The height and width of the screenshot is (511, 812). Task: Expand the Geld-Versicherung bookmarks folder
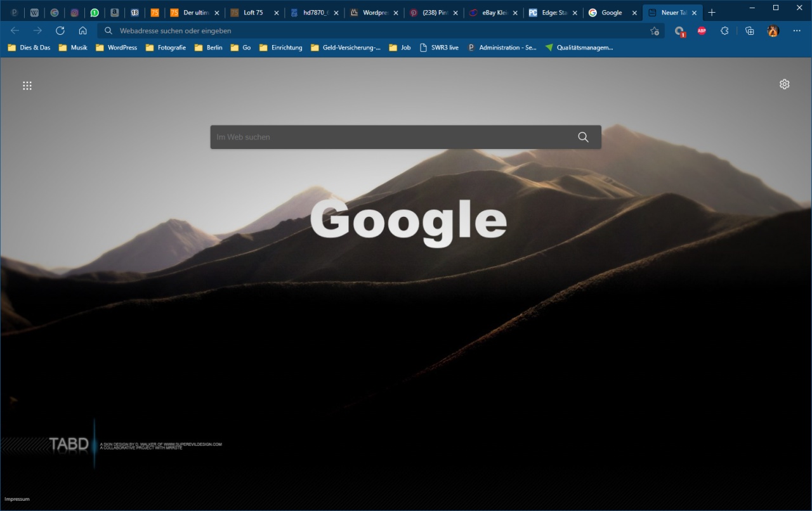click(346, 48)
